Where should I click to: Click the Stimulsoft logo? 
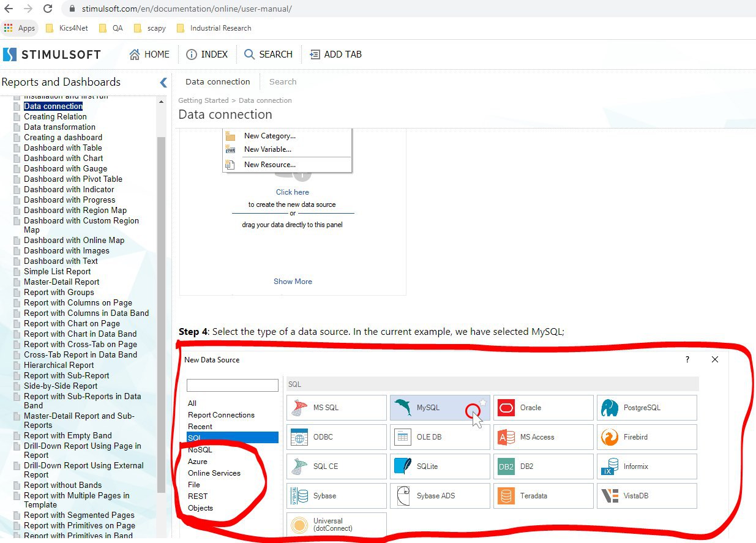pyautogui.click(x=52, y=54)
